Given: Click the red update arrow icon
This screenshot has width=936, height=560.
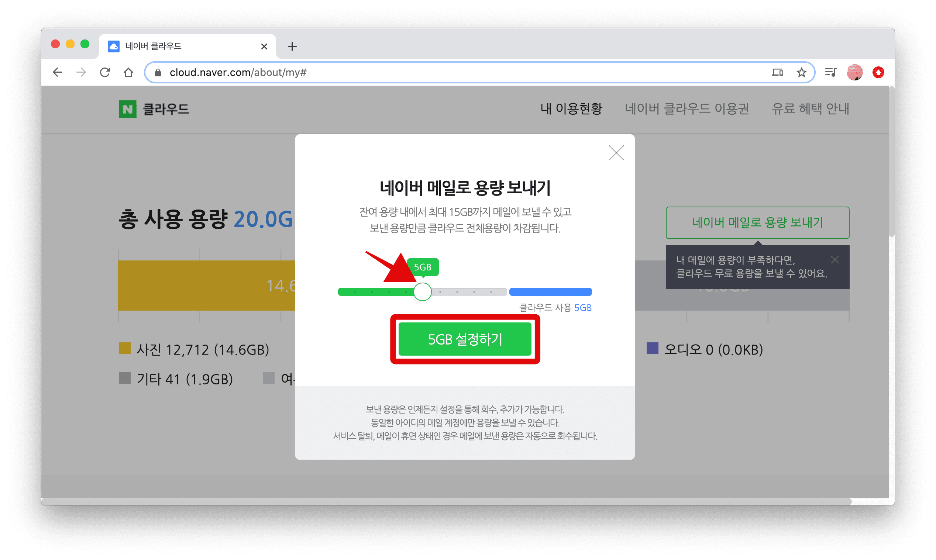Looking at the screenshot, I should pyautogui.click(x=878, y=72).
